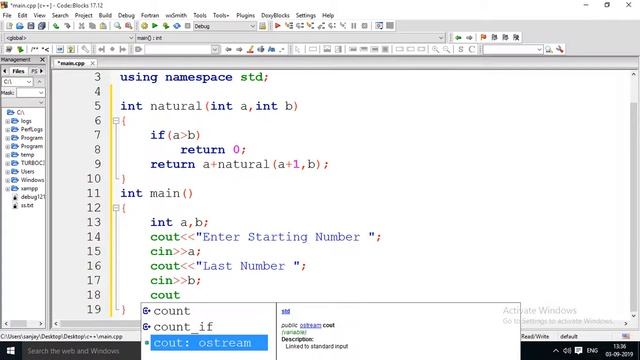Open the C:\ drive dropdown
The height and width of the screenshot is (360, 640).
point(18,82)
